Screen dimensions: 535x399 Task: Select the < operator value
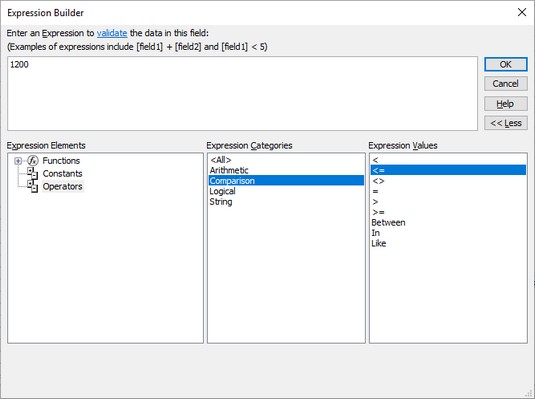pos(448,160)
